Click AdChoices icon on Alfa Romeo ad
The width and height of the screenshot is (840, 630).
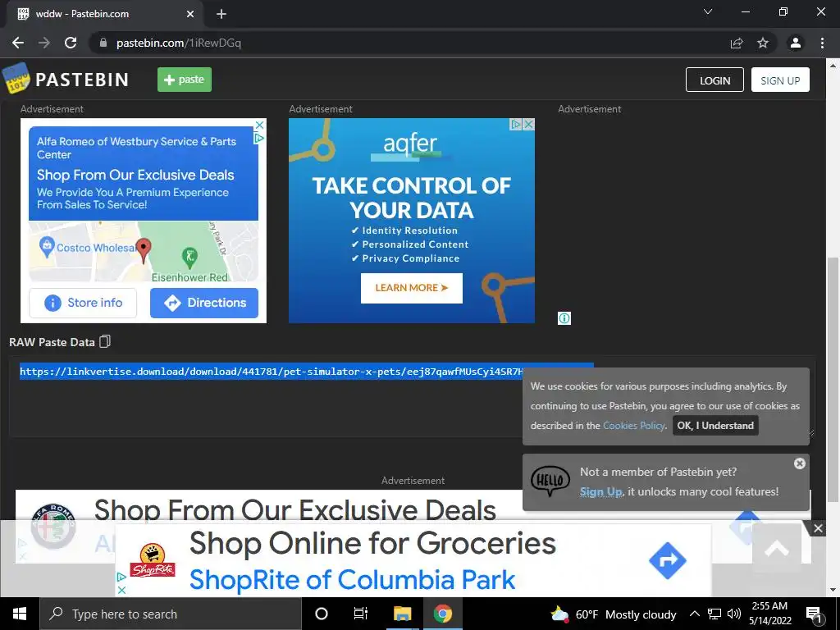point(258,138)
